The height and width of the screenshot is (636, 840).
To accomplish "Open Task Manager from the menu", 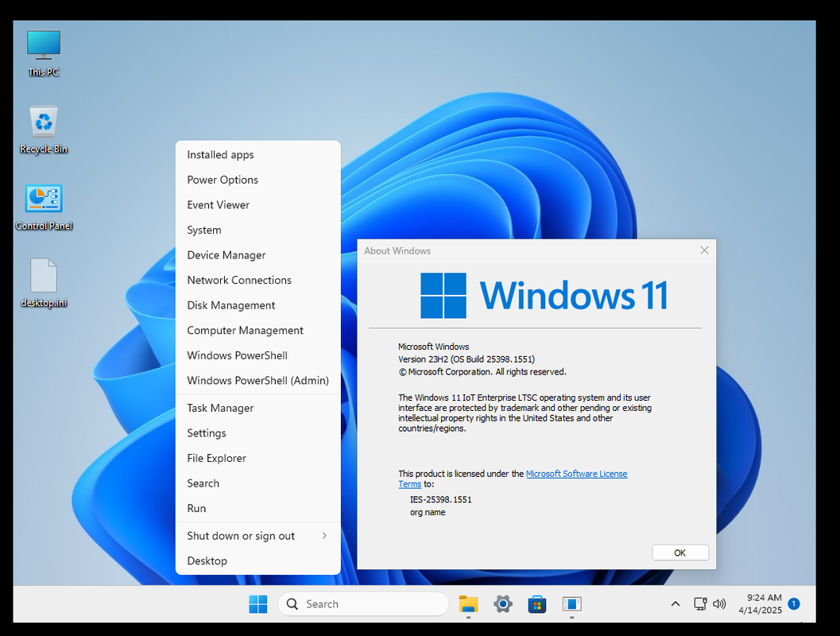I will 258,409.
